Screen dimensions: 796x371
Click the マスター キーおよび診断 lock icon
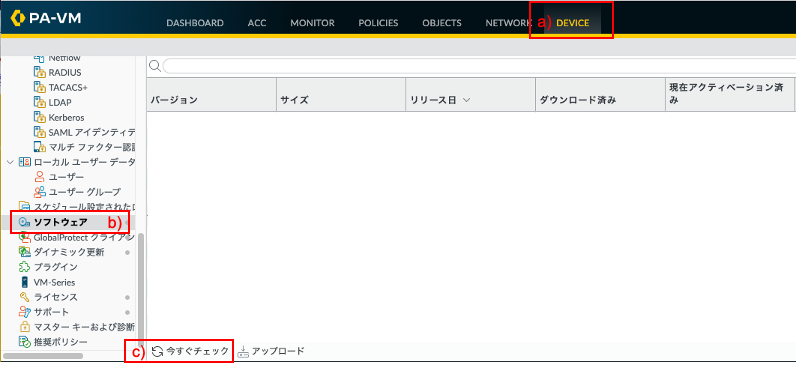pyautogui.click(x=24, y=326)
